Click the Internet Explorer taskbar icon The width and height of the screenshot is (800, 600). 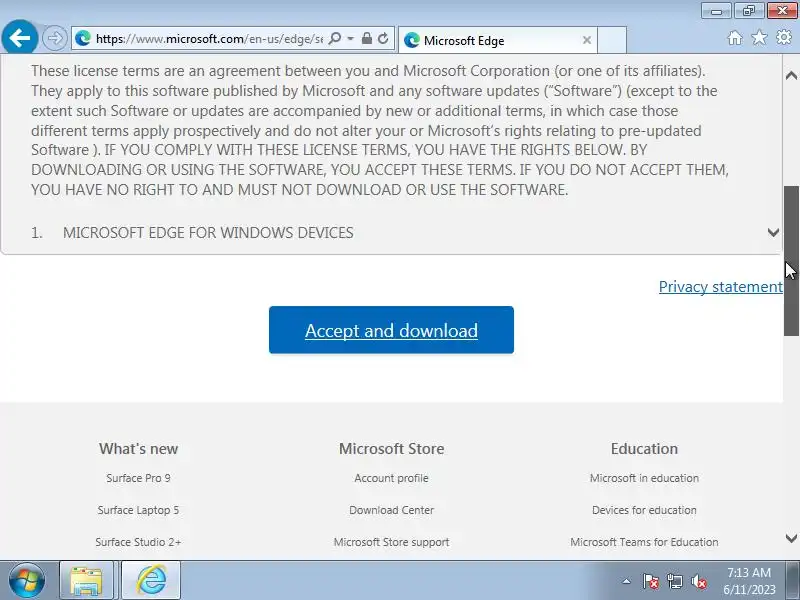(151, 581)
